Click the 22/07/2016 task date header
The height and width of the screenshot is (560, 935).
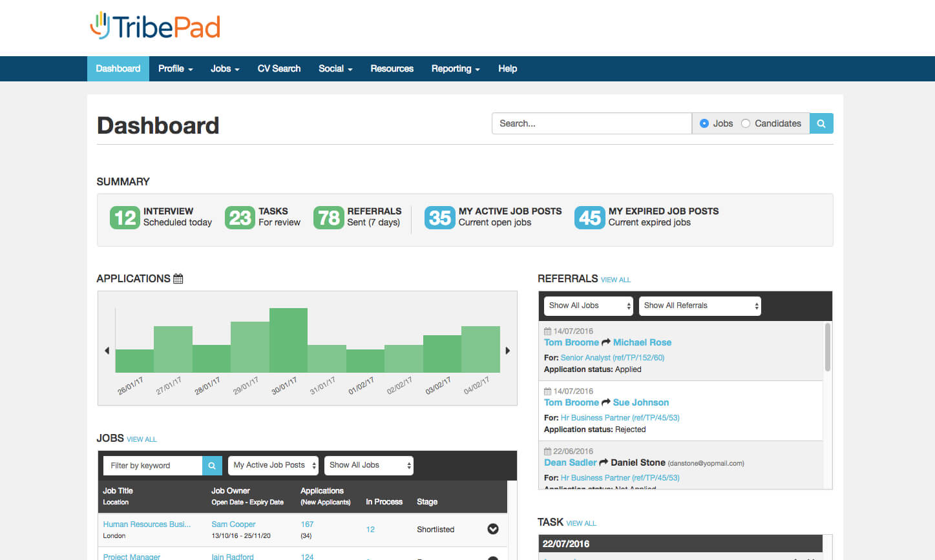[680, 544]
